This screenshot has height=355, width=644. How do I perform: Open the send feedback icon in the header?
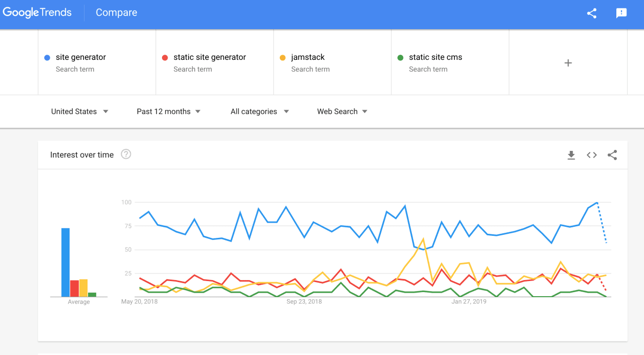coord(621,14)
